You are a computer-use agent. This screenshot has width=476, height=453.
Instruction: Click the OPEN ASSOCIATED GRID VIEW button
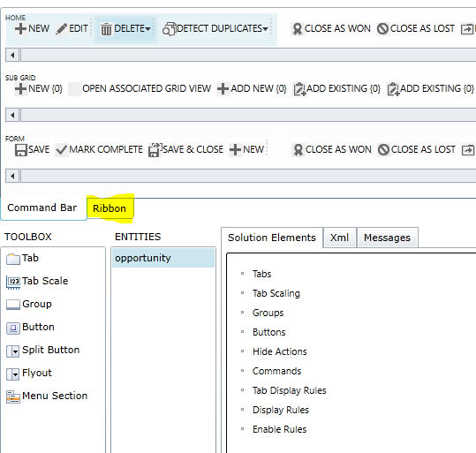(x=140, y=88)
